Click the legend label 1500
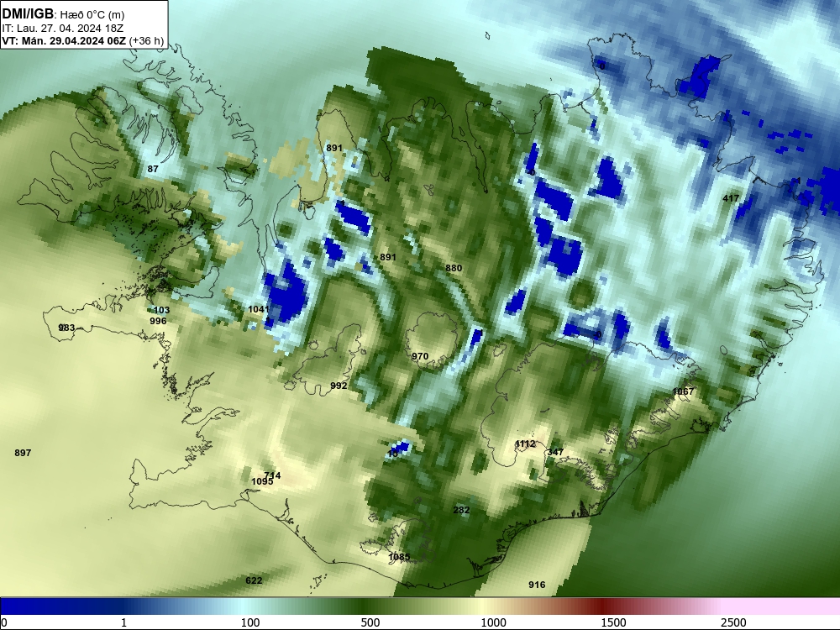Screen dimensions: 840x630 613,622
